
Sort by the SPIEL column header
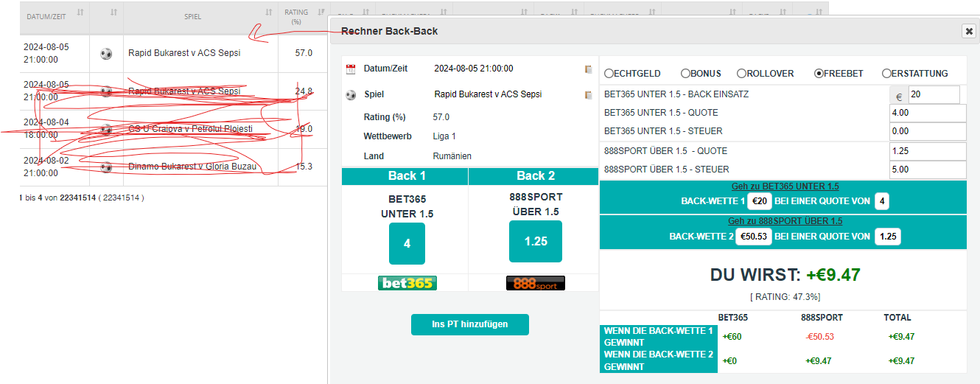click(x=200, y=16)
